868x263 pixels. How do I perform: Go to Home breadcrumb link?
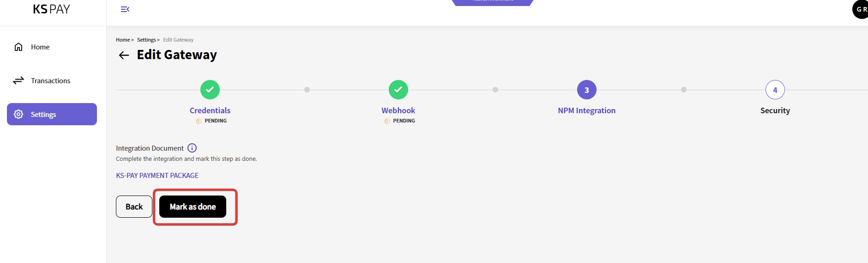[x=123, y=40]
